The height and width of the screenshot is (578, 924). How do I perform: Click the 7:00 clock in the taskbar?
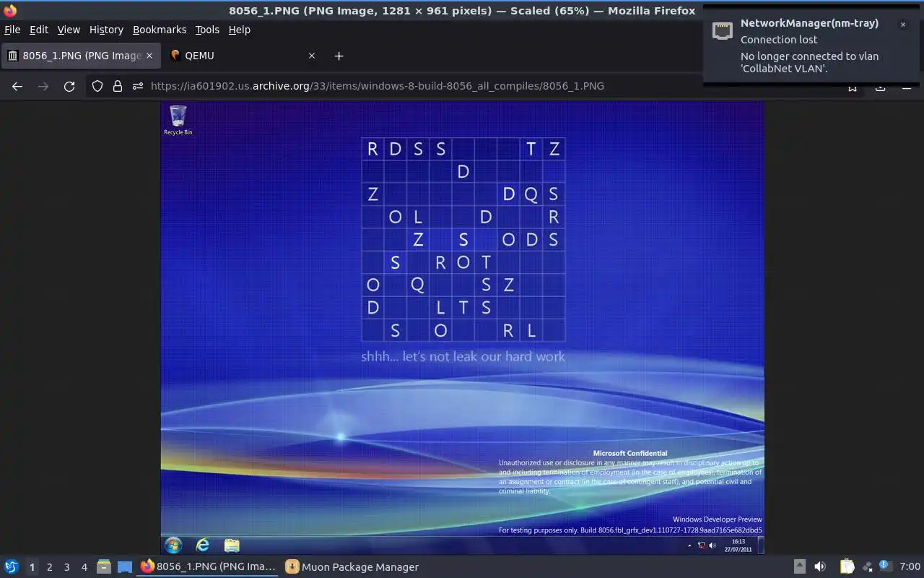click(910, 567)
